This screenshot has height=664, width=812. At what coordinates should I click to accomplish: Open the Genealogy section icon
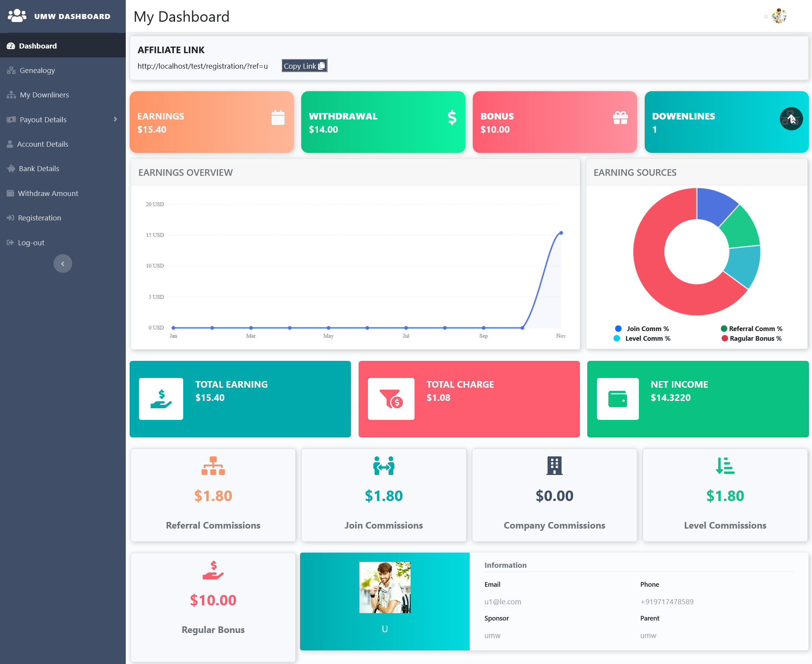coord(11,70)
